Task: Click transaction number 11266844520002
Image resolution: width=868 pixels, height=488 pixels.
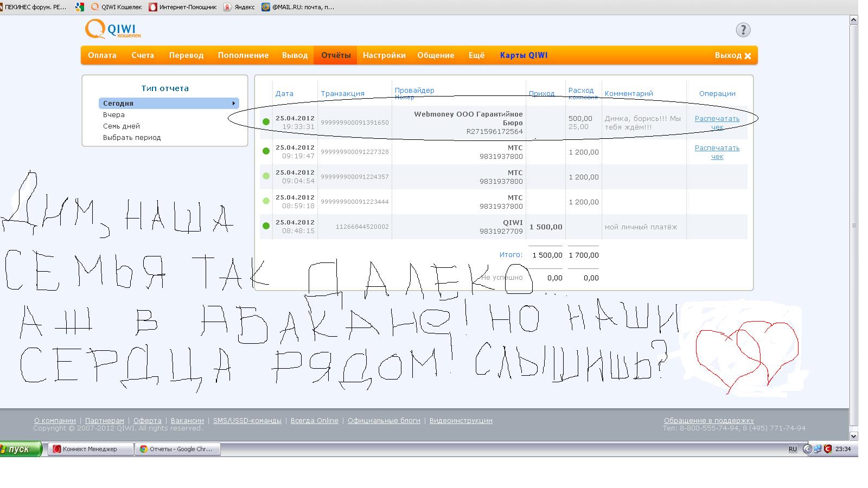Action: coord(362,227)
